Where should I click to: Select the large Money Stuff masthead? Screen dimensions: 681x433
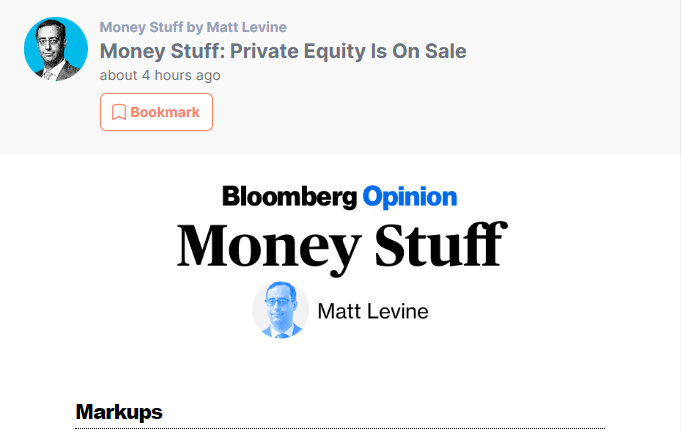click(342, 249)
